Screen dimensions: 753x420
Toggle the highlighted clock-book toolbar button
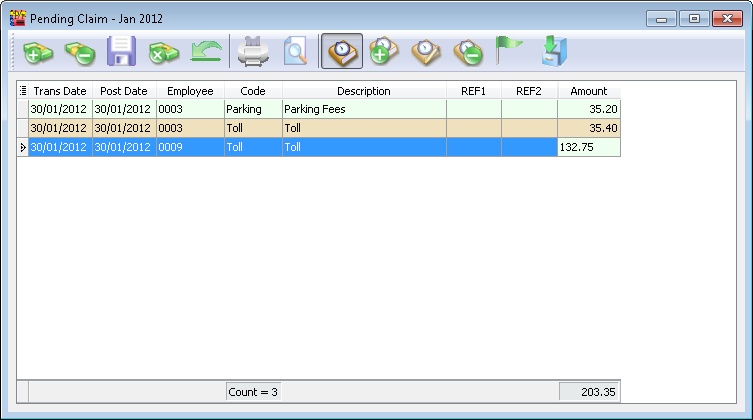click(342, 51)
